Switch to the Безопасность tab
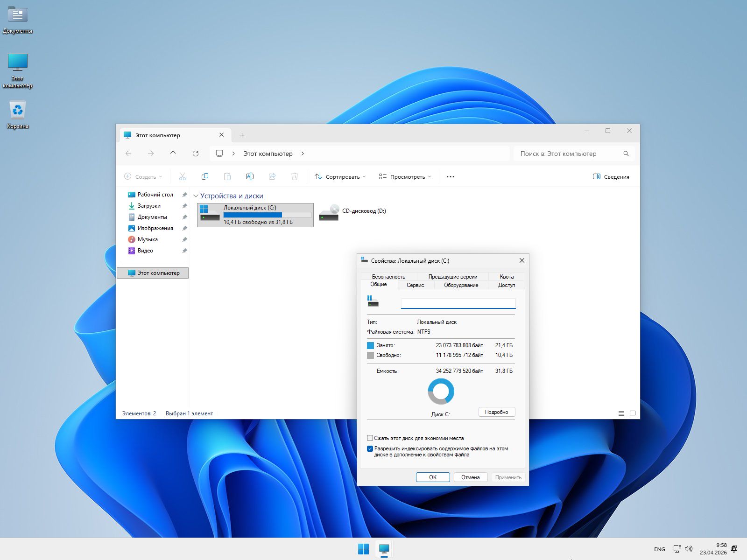 pos(388,277)
